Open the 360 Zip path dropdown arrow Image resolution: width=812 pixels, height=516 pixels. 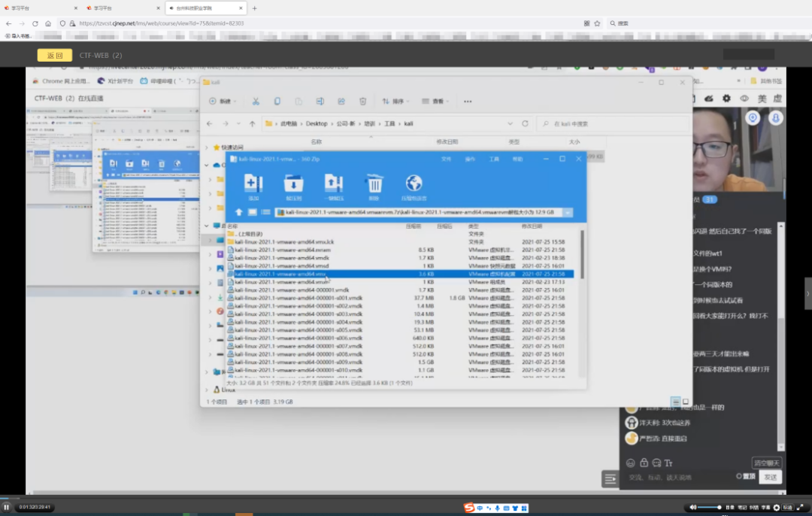(x=568, y=212)
